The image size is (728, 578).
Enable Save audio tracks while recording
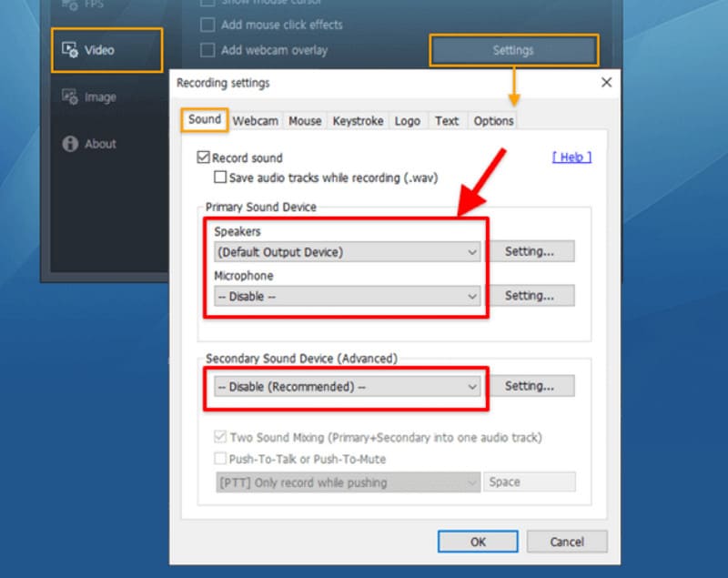coord(220,177)
